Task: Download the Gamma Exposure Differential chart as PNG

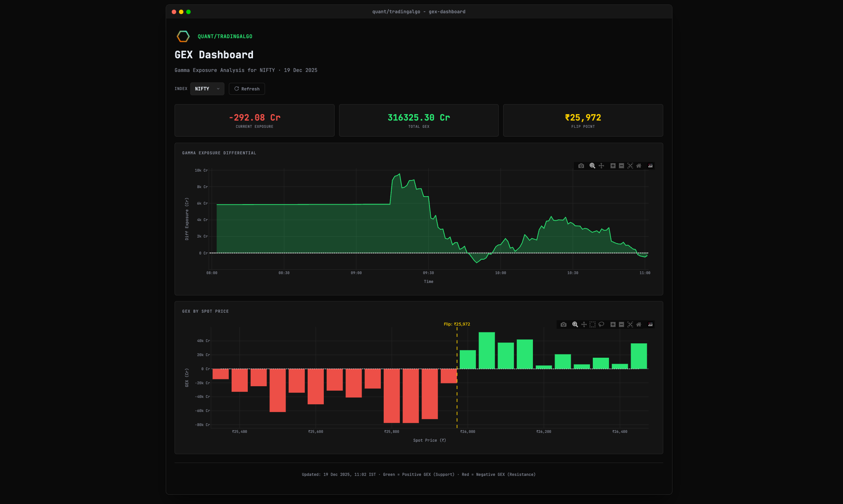Action: point(581,166)
